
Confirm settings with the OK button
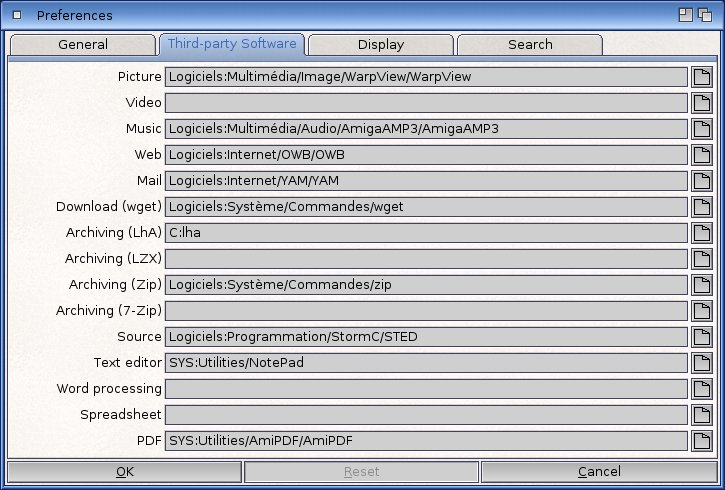pos(124,472)
